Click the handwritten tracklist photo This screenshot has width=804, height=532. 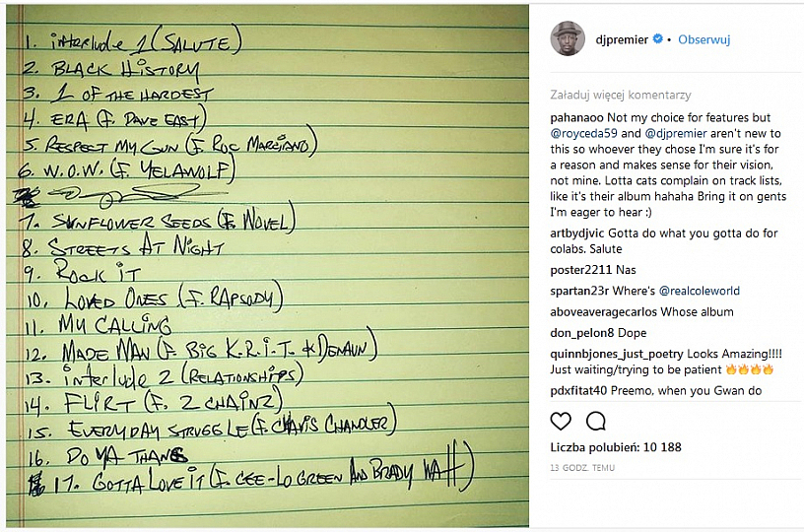[x=268, y=266]
